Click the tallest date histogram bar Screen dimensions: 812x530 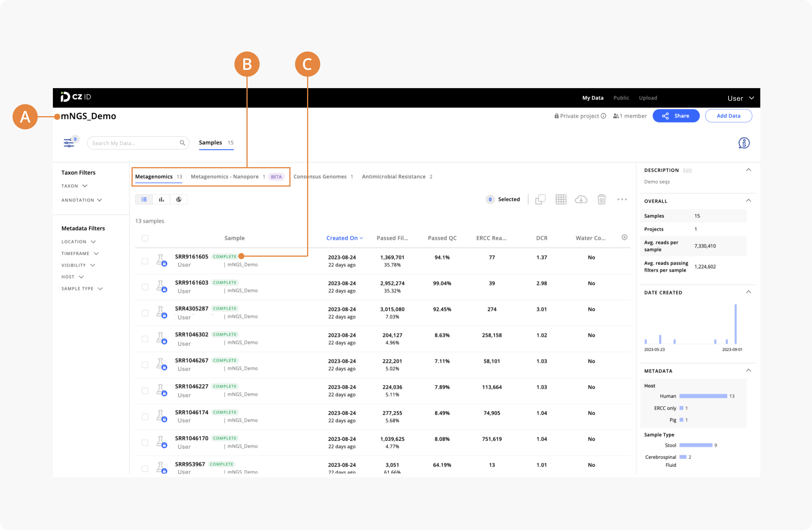(736, 324)
